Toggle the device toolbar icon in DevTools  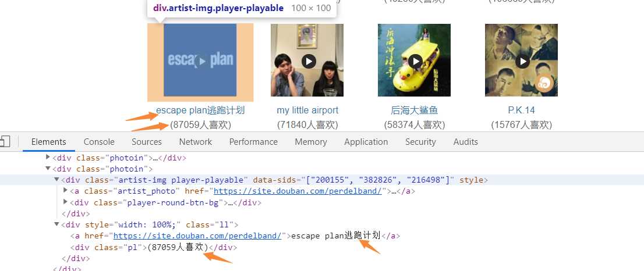pos(5,142)
